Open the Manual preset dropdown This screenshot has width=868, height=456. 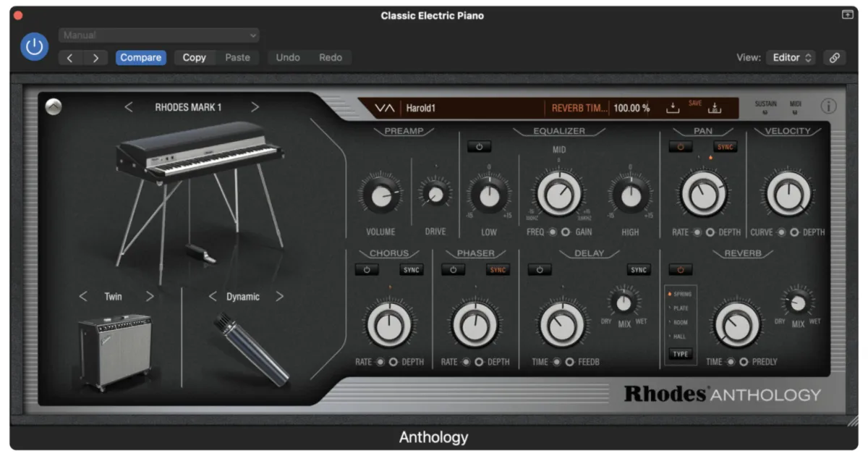coord(159,35)
